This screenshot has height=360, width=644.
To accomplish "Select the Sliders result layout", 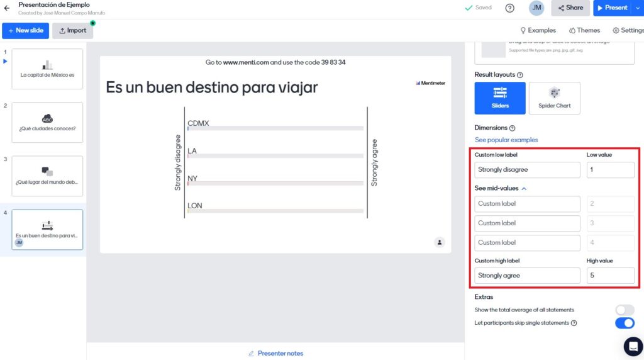I will pos(500,98).
